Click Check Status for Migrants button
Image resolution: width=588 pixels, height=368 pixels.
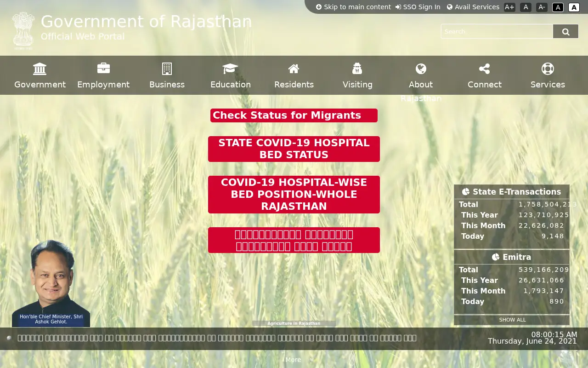click(294, 115)
